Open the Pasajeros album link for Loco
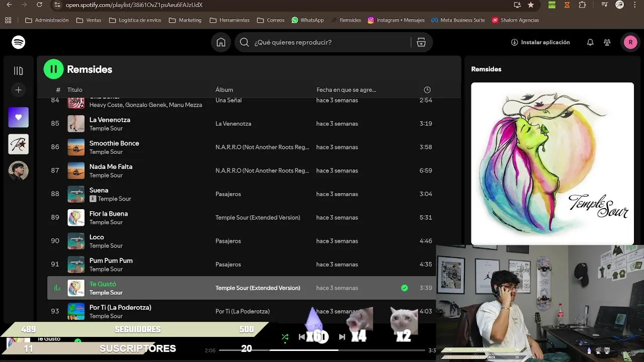Screen dimensions: 644x362 tap(228, 241)
